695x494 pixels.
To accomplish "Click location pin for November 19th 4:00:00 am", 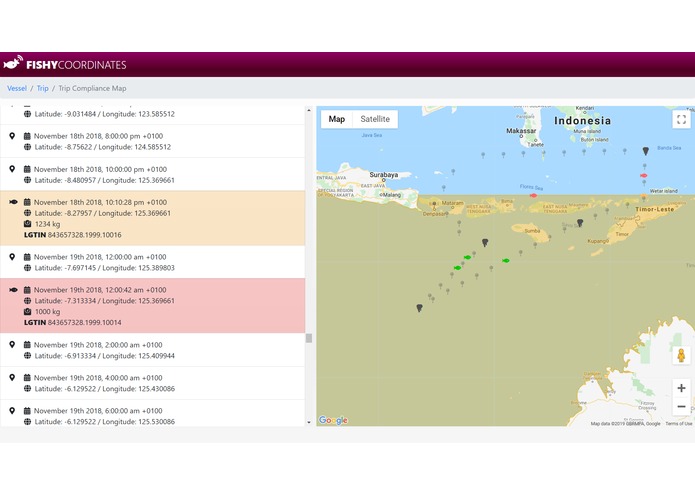I will click(12, 377).
